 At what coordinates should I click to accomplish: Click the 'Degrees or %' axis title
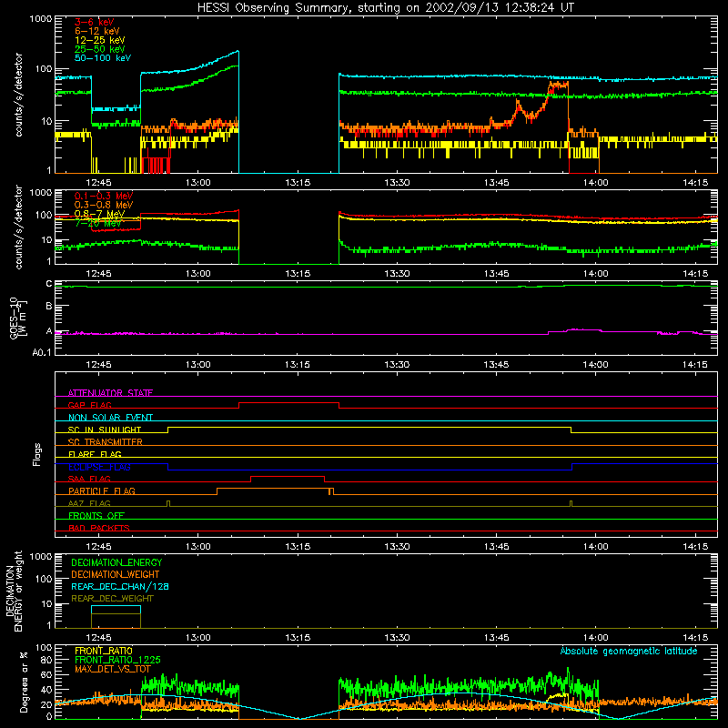[24, 682]
